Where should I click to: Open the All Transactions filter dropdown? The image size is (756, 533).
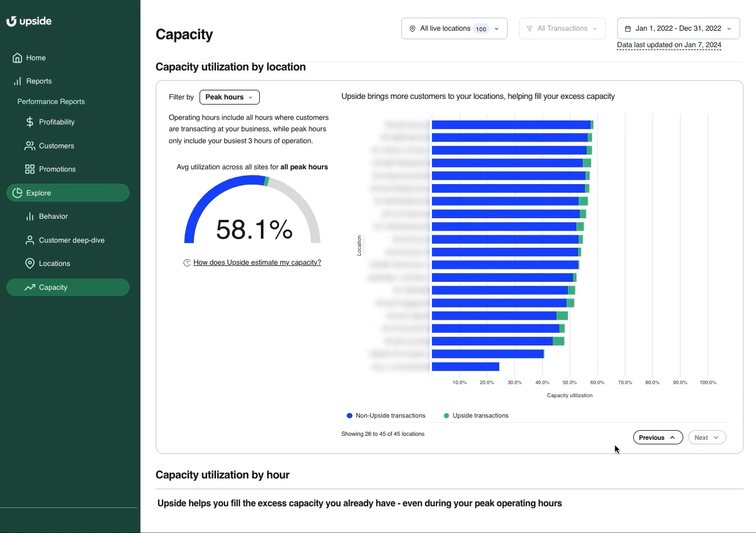(562, 28)
